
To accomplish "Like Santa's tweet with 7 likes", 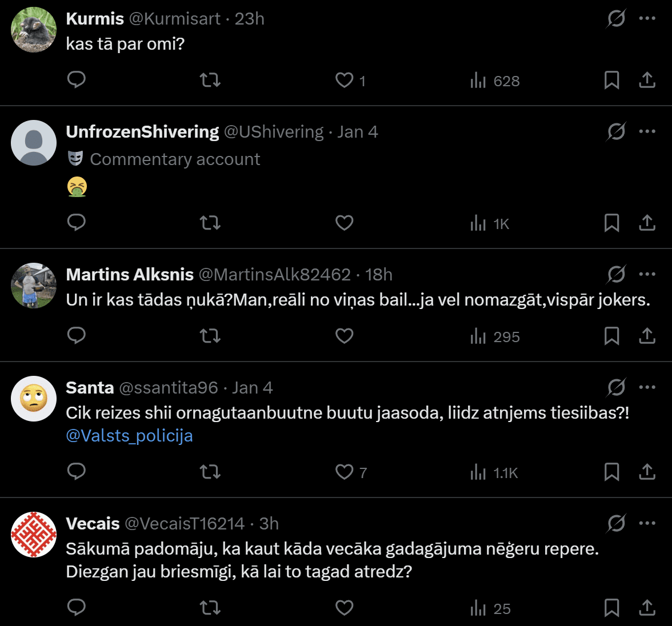I will [x=344, y=472].
